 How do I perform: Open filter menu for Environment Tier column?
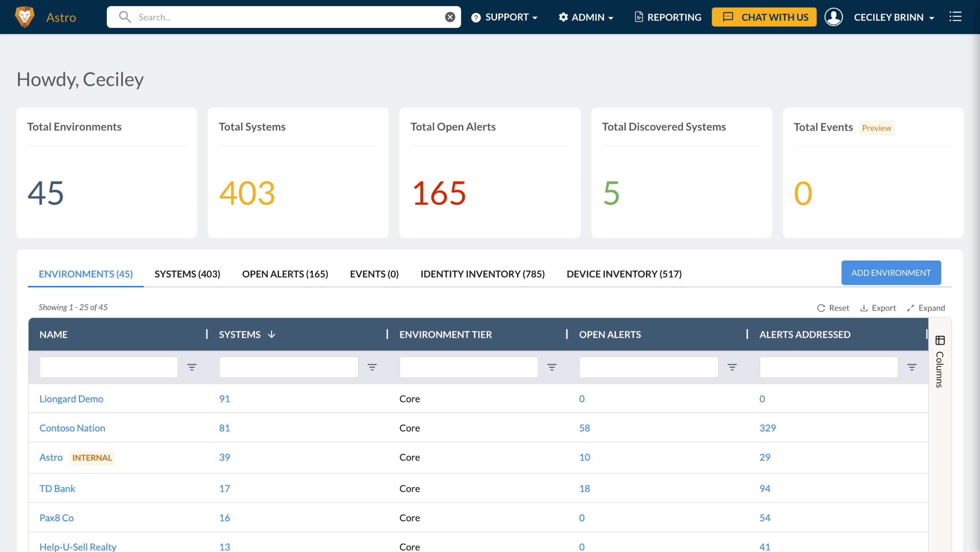point(551,367)
